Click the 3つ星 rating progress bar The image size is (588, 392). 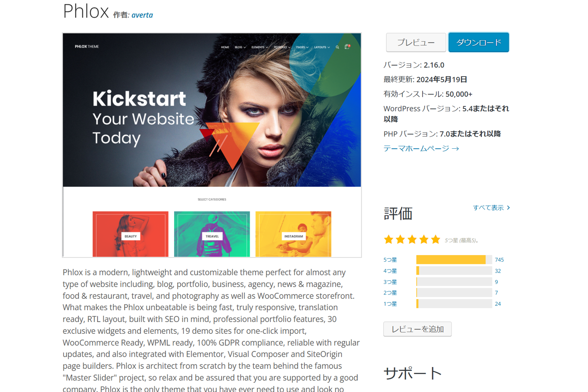pos(454,282)
